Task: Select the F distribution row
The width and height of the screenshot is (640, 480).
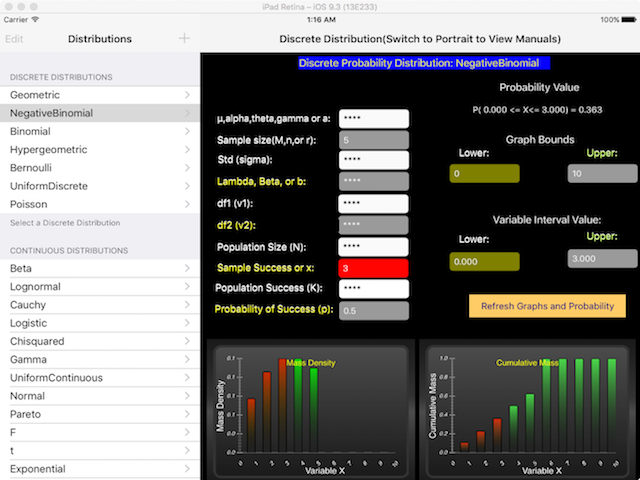Action: 100,432
